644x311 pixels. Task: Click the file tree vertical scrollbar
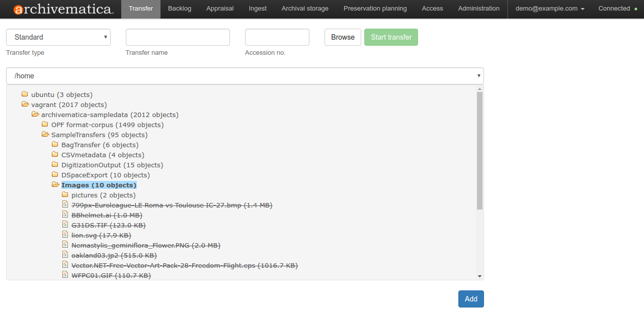(479, 151)
